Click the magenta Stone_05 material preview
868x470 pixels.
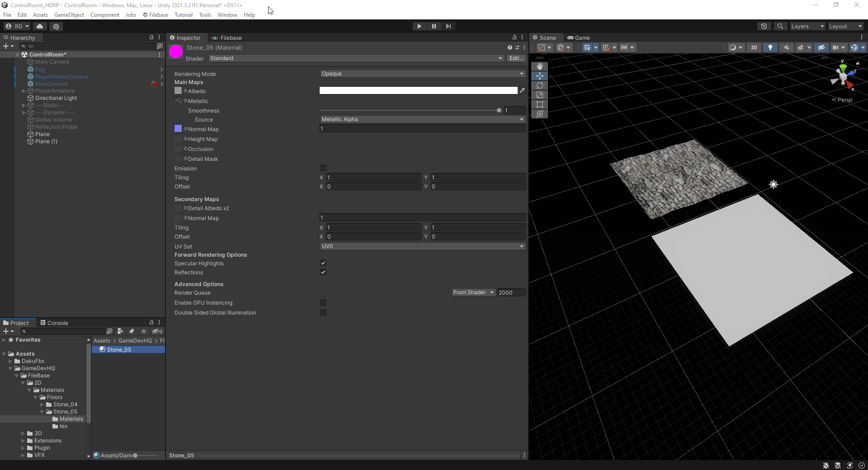click(x=176, y=52)
